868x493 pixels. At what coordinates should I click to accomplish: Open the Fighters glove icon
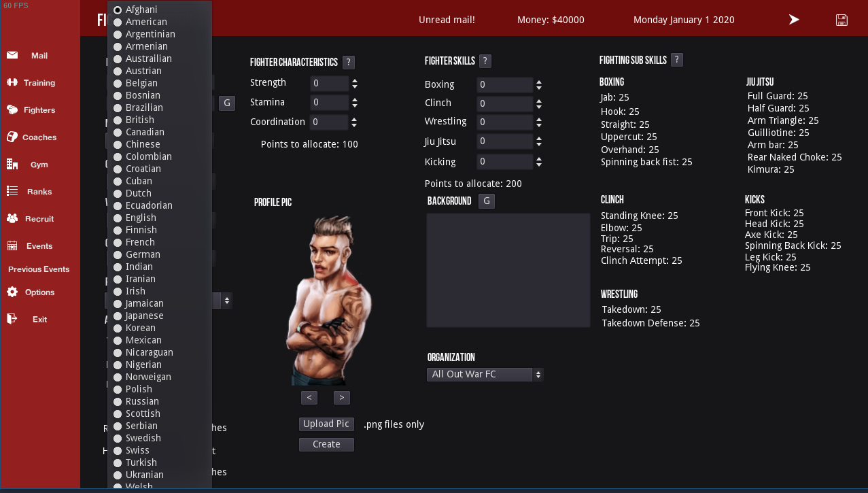coord(12,109)
